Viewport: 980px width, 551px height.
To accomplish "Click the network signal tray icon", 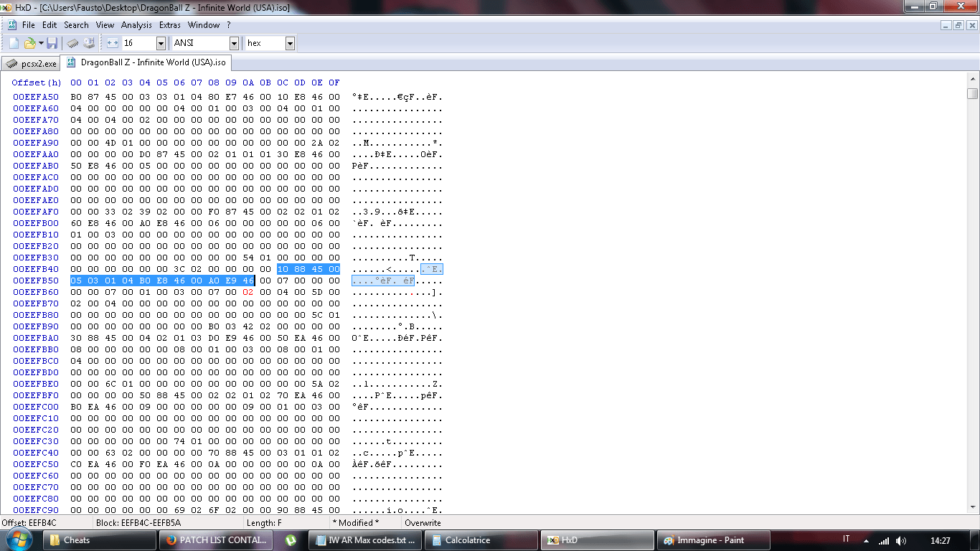I will click(884, 540).
